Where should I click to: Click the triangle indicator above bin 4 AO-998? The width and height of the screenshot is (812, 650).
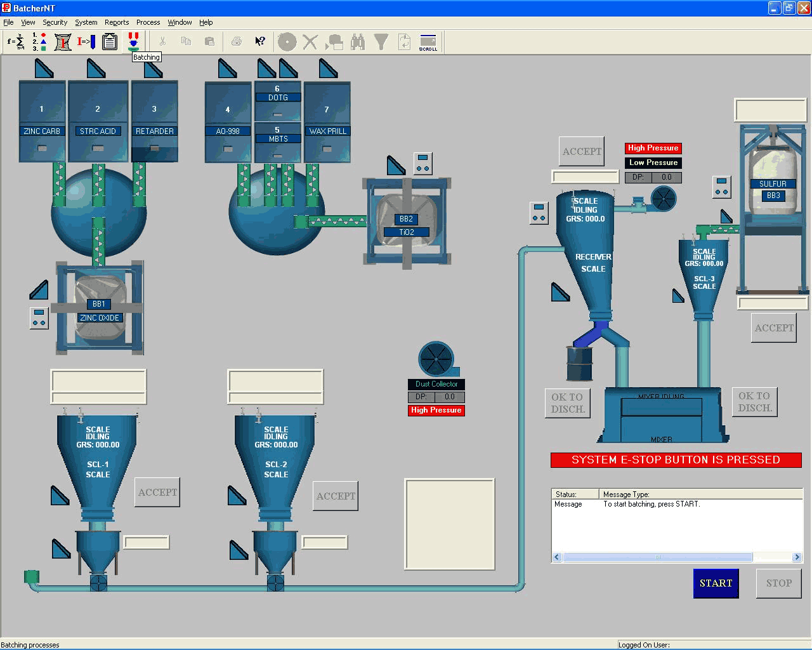click(x=227, y=68)
